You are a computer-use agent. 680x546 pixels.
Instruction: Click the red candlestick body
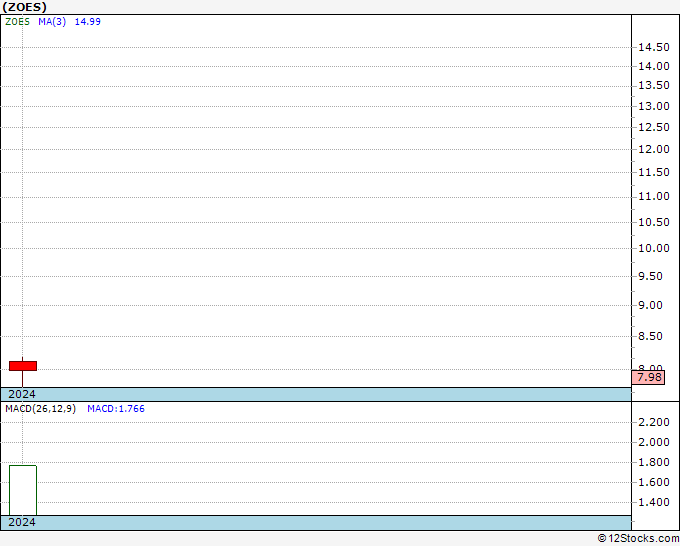click(23, 366)
